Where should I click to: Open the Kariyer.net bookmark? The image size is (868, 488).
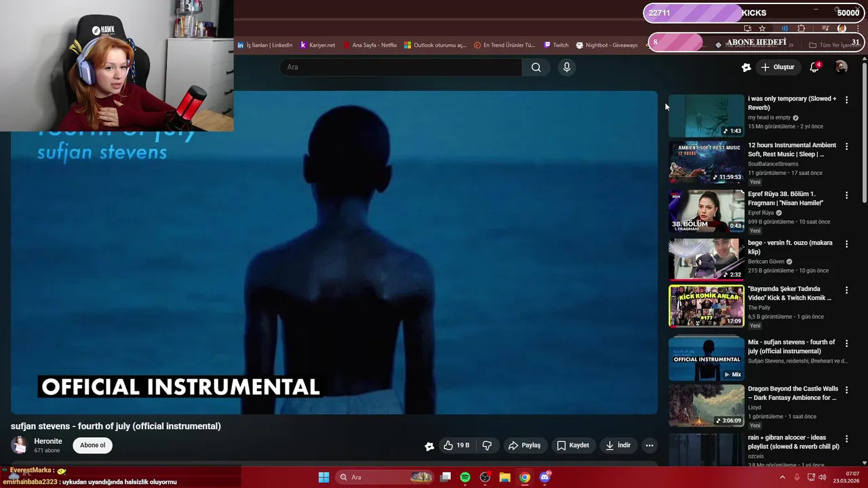point(317,45)
